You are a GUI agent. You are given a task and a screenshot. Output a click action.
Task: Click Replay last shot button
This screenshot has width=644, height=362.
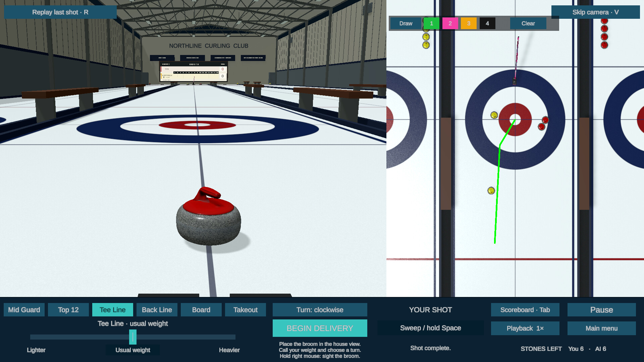60,12
